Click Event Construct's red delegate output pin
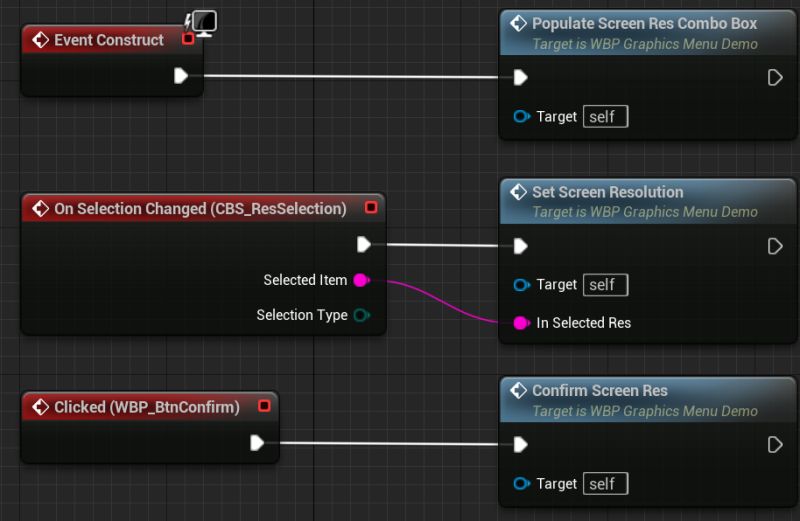This screenshot has width=800, height=521. (188, 38)
